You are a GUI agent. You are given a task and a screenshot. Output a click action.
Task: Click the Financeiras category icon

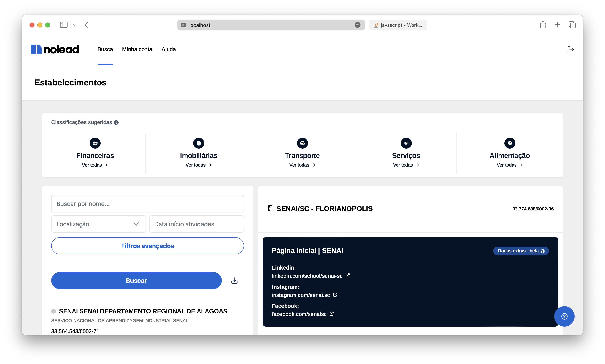(x=95, y=143)
